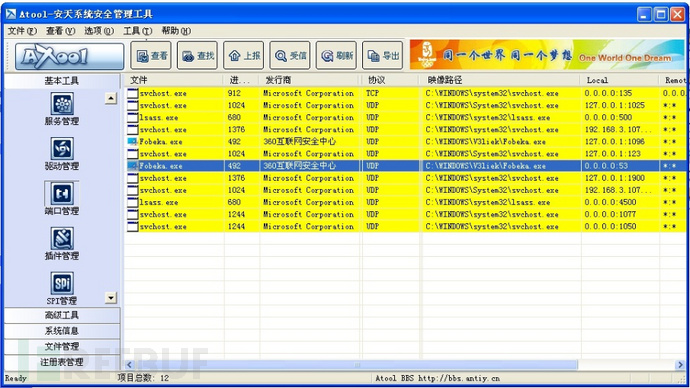Select the svchost.exe row with local 127.0.0.1:1025
The width and height of the screenshot is (690, 388).
405,106
